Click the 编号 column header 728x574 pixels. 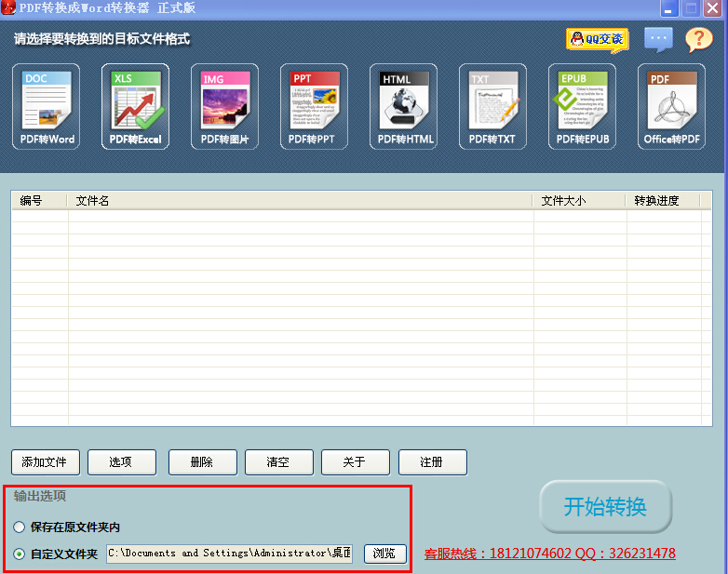coord(39,200)
